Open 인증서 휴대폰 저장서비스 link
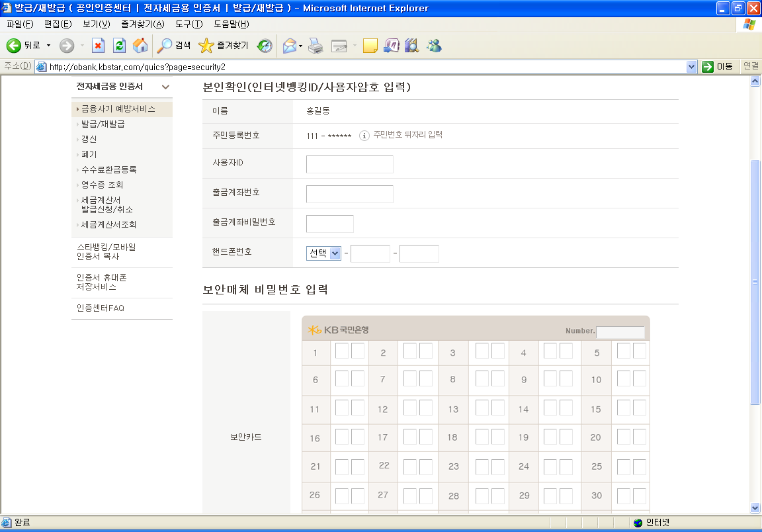The height and width of the screenshot is (532, 762). pos(102,282)
